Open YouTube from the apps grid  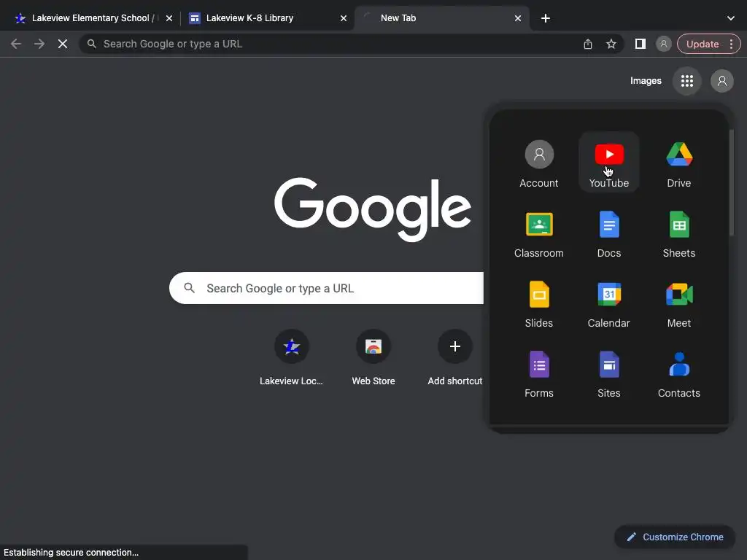(609, 163)
